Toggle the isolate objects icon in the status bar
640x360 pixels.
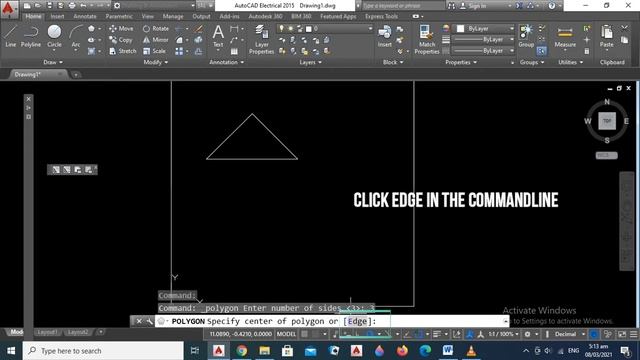click(608, 334)
